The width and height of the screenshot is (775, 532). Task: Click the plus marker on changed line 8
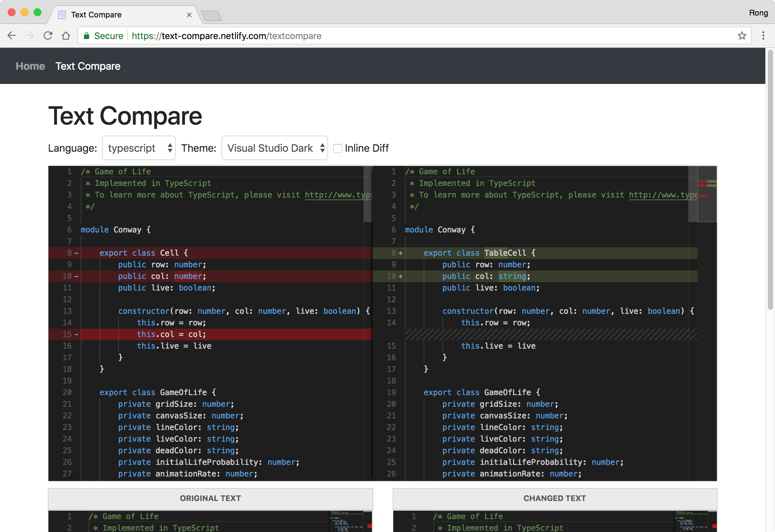400,253
